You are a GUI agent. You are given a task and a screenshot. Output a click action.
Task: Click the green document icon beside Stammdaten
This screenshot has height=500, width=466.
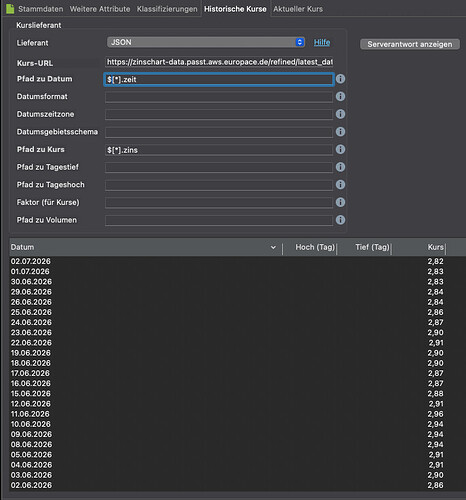click(x=10, y=9)
